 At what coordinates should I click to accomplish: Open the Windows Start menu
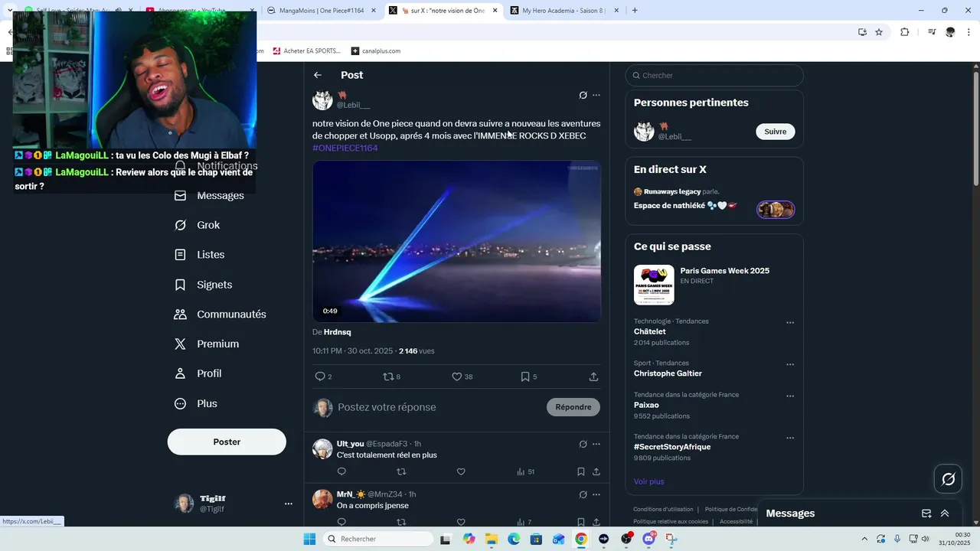point(309,539)
